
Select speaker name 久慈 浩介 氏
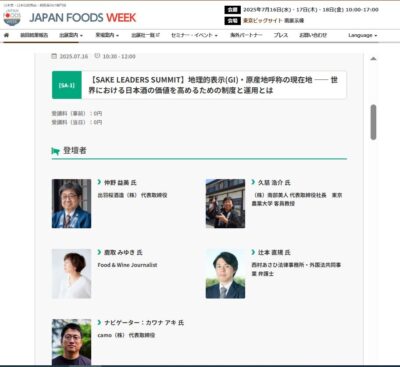[274, 183]
